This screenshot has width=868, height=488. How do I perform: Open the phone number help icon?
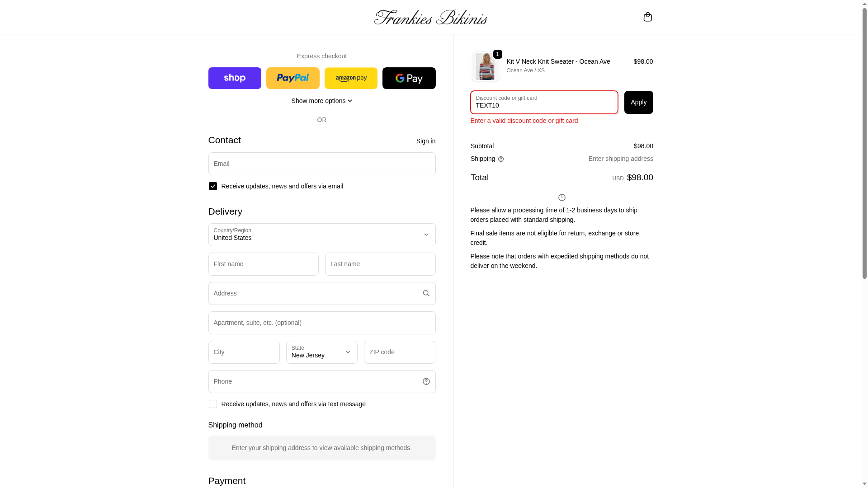(426, 381)
